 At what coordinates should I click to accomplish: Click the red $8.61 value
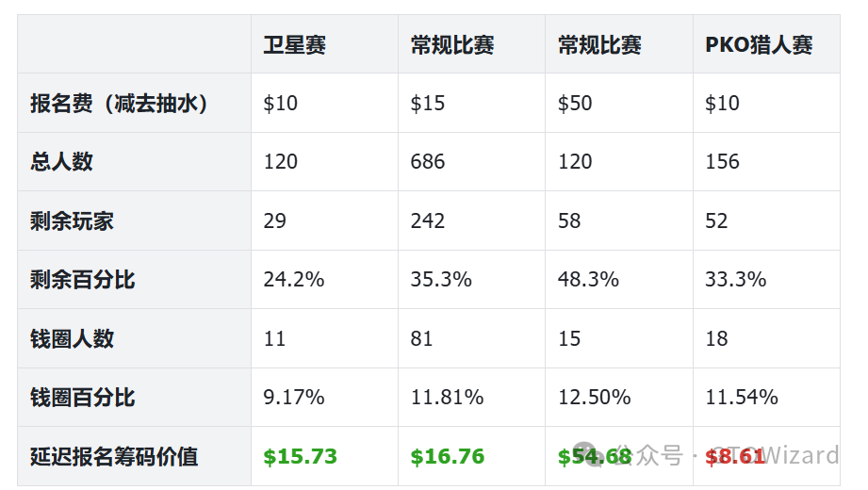coord(734,457)
